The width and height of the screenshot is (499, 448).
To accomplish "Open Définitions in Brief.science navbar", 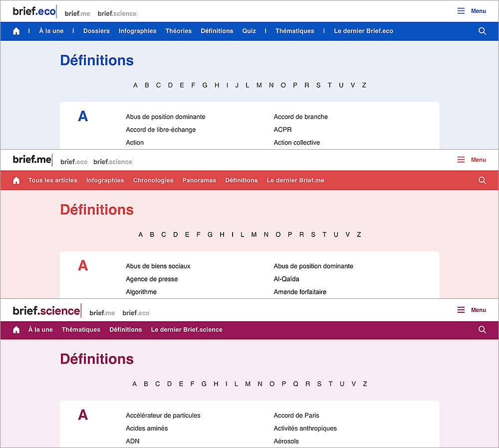I will point(125,330).
